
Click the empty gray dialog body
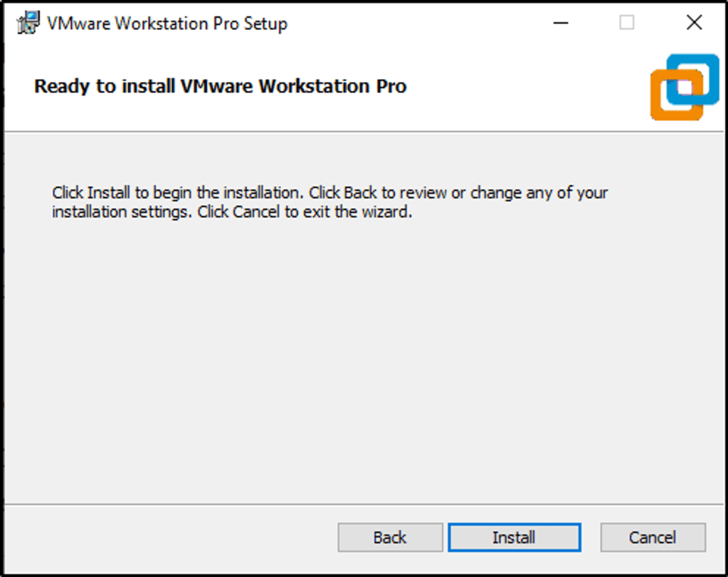(x=356, y=356)
